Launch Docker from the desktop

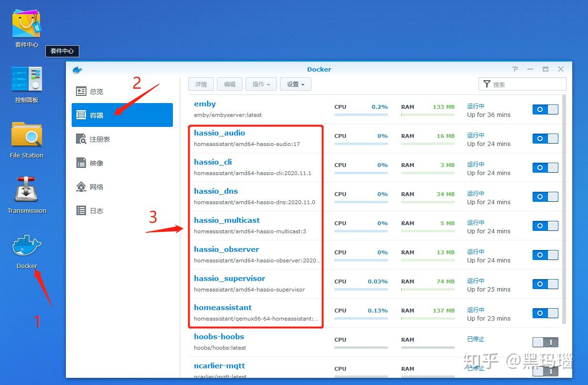26,246
